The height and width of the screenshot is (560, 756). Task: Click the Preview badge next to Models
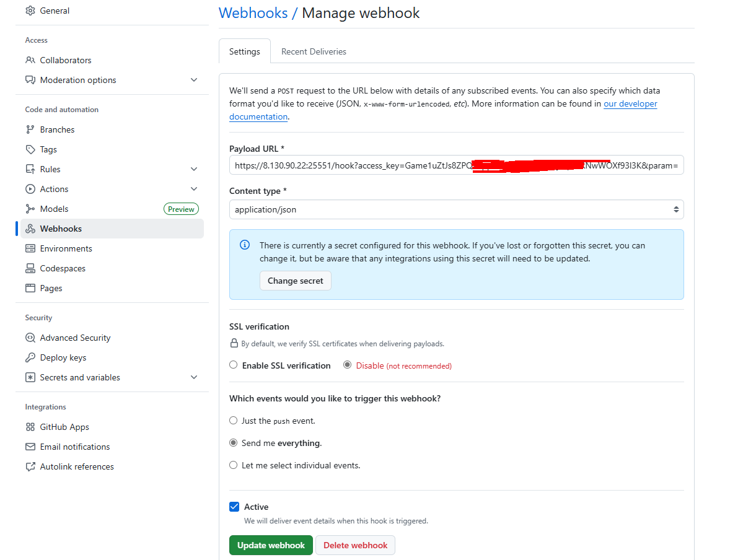coord(181,209)
